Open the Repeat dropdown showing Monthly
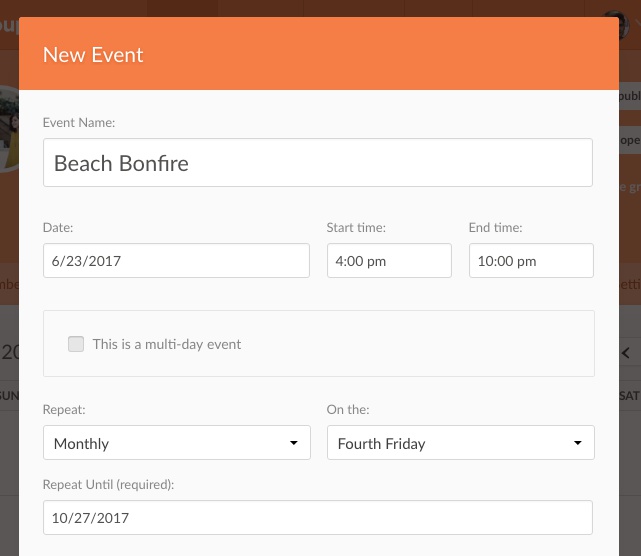The height and width of the screenshot is (556, 641). tap(177, 442)
